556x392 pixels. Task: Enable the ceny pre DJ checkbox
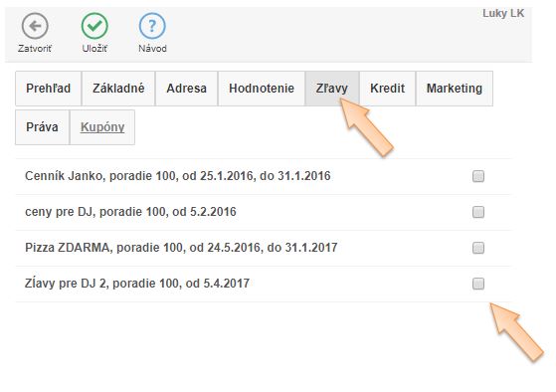478,212
